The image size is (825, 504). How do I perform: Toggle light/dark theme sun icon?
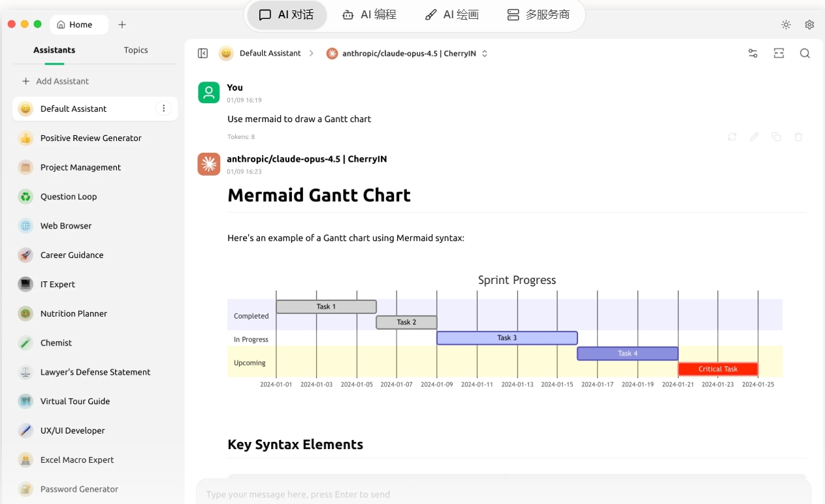point(786,25)
